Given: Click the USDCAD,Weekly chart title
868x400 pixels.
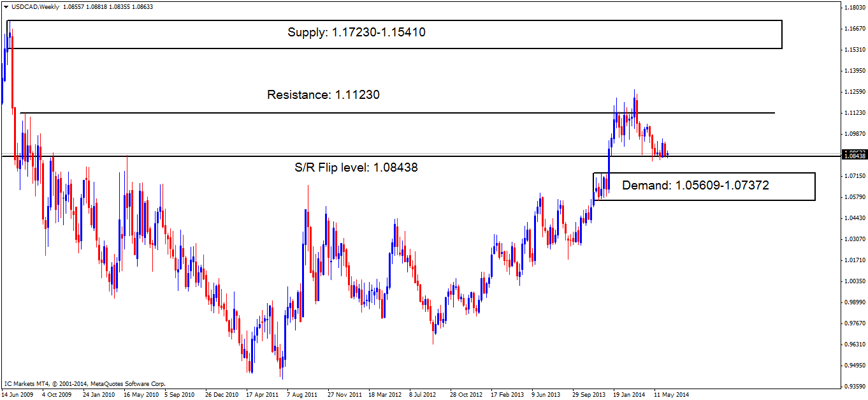Looking at the screenshot, I should coord(34,6).
